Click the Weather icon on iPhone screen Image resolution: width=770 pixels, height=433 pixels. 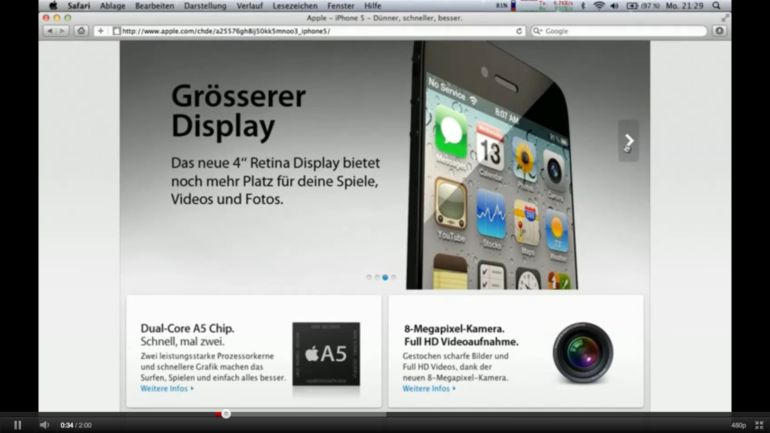tap(556, 232)
